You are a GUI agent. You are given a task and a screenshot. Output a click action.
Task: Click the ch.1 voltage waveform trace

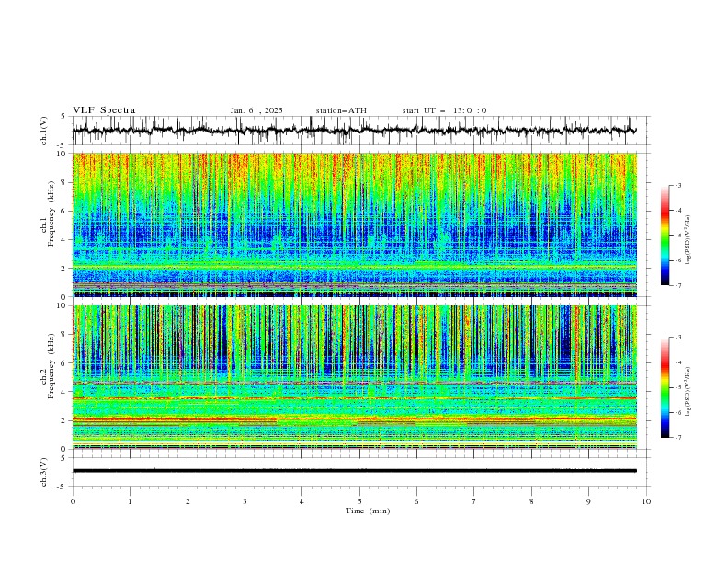coord(354,131)
